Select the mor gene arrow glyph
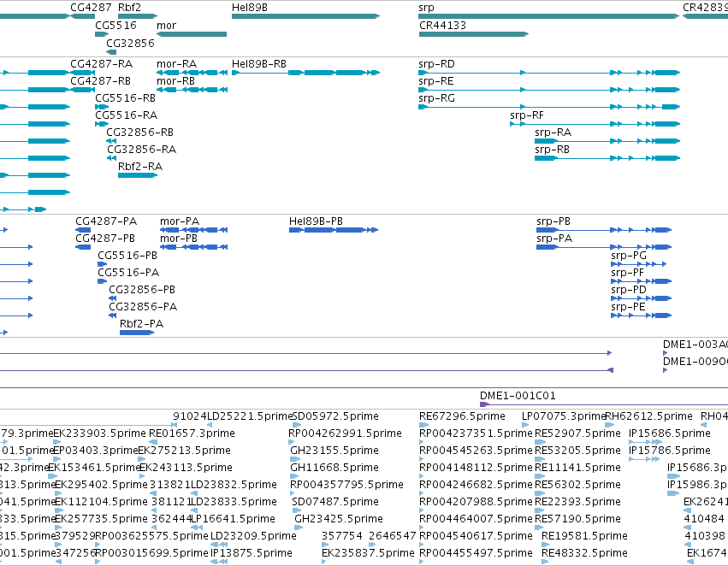Viewport: 728px width, 566px height. click(x=192, y=34)
